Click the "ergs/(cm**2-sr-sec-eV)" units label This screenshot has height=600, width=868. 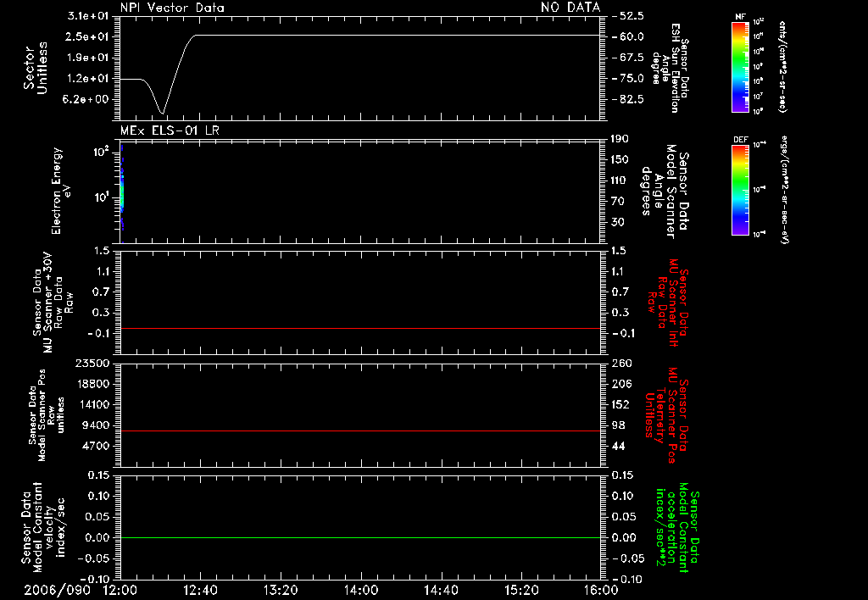click(x=784, y=189)
